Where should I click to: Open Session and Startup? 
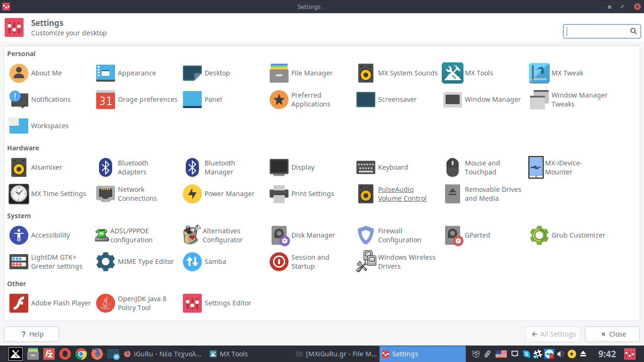click(x=299, y=262)
